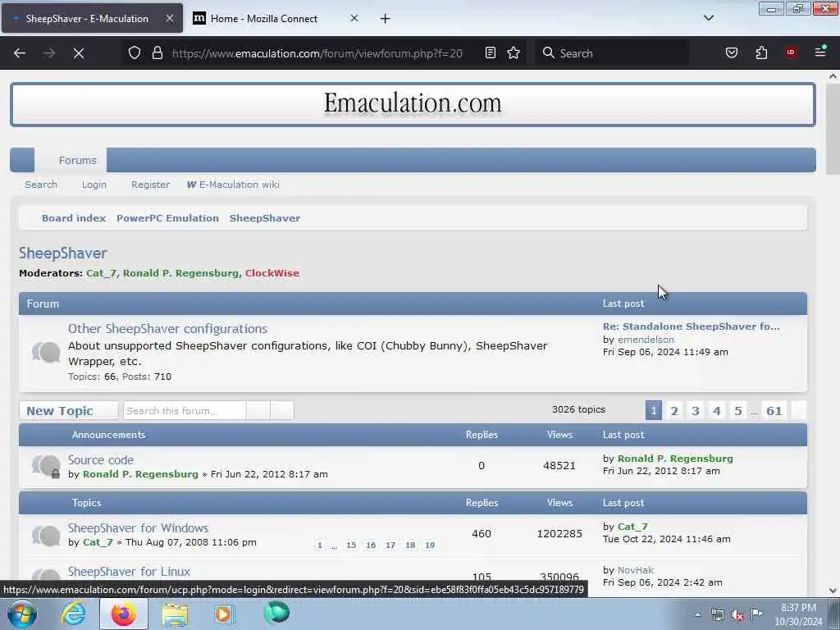Click the SheepShaver for Windows topic icon
The width and height of the screenshot is (840, 630).
click(46, 535)
